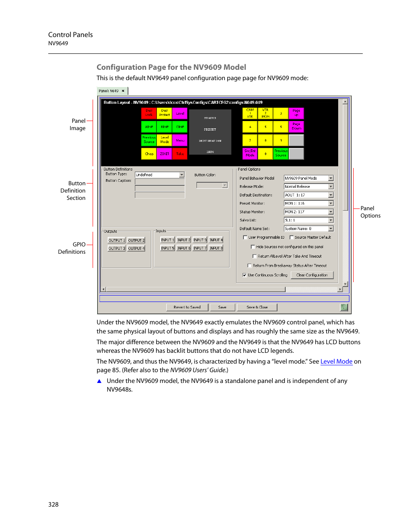411x532 pixels.
Task: Open the Default Destination dropdown
Action: 331,195
